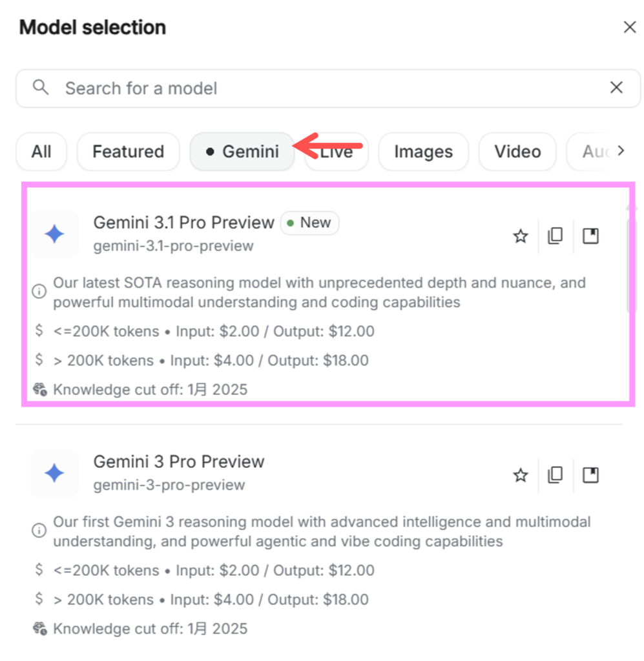This screenshot has height=661, width=644.
Task: Open the Video model category
Action: pyautogui.click(x=517, y=152)
